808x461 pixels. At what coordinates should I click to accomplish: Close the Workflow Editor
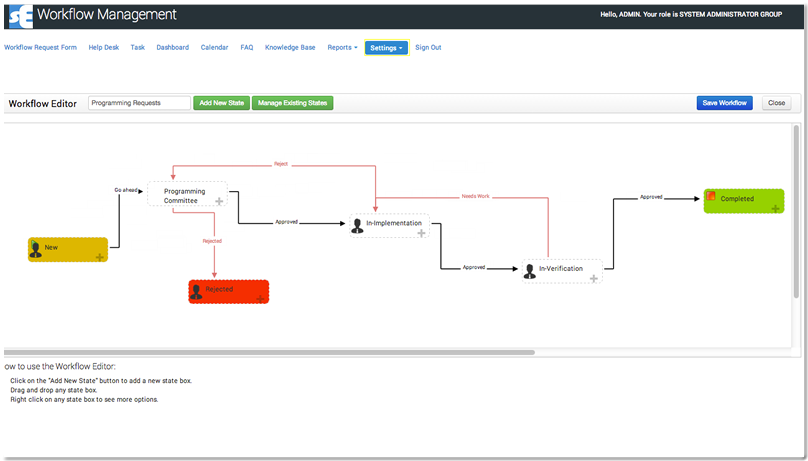coord(777,103)
